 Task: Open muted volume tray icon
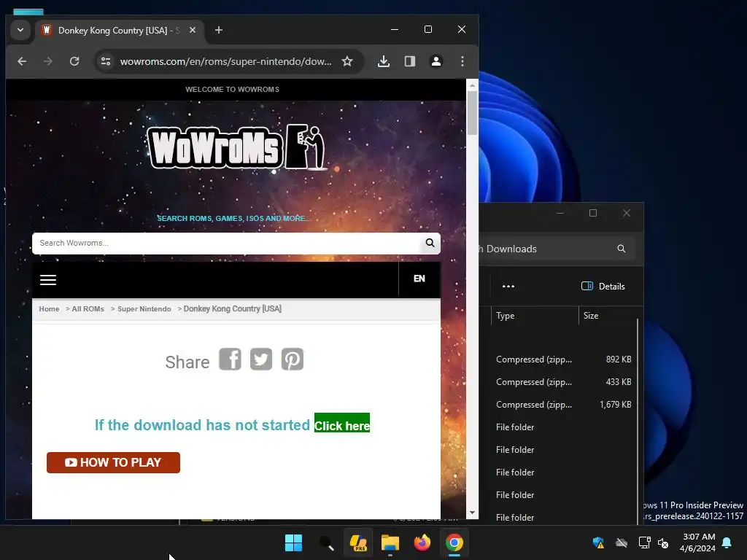[x=662, y=542]
